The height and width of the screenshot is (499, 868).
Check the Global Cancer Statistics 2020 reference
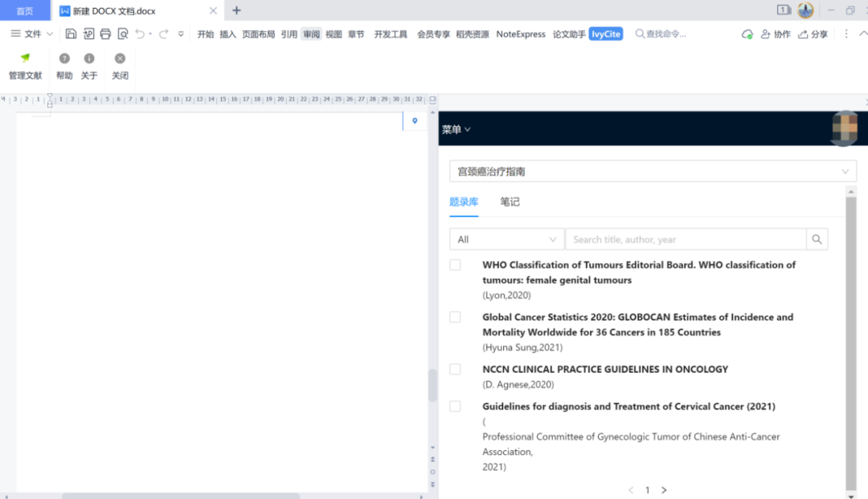click(x=455, y=317)
